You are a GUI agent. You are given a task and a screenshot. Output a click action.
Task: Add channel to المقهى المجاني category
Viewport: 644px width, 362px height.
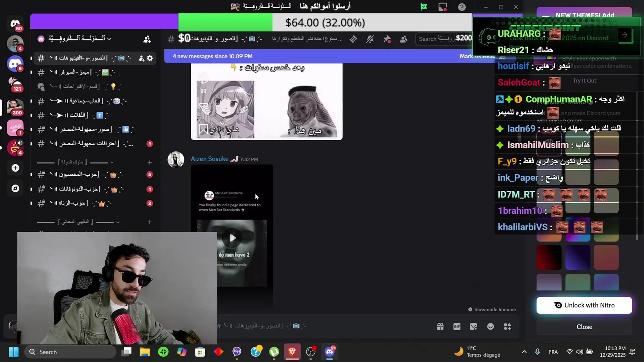pyautogui.click(x=149, y=222)
